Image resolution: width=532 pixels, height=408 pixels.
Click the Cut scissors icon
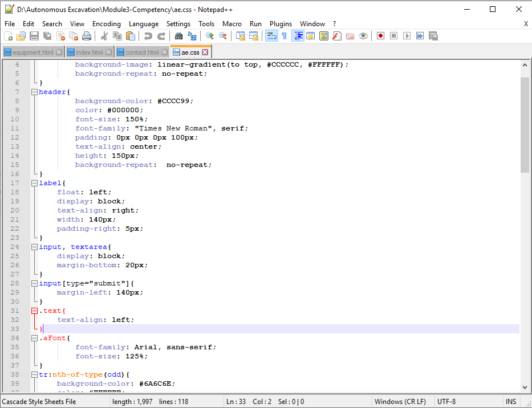[x=104, y=36]
